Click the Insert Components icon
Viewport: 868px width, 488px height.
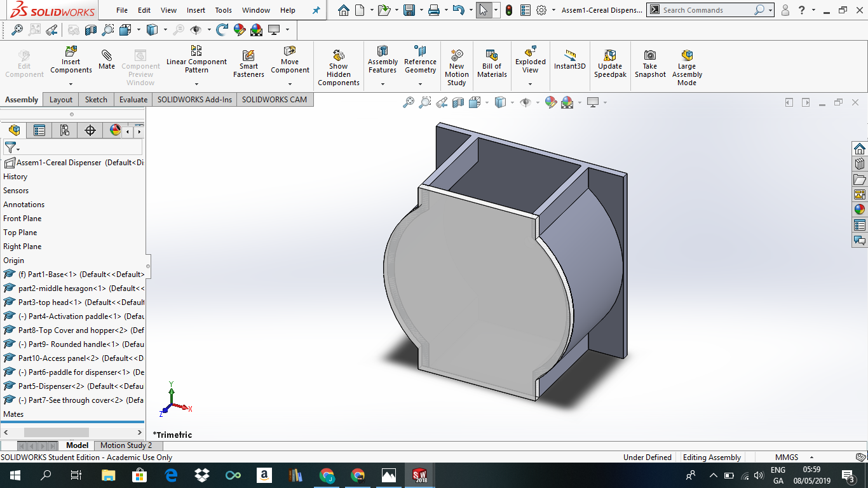pyautogui.click(x=71, y=51)
